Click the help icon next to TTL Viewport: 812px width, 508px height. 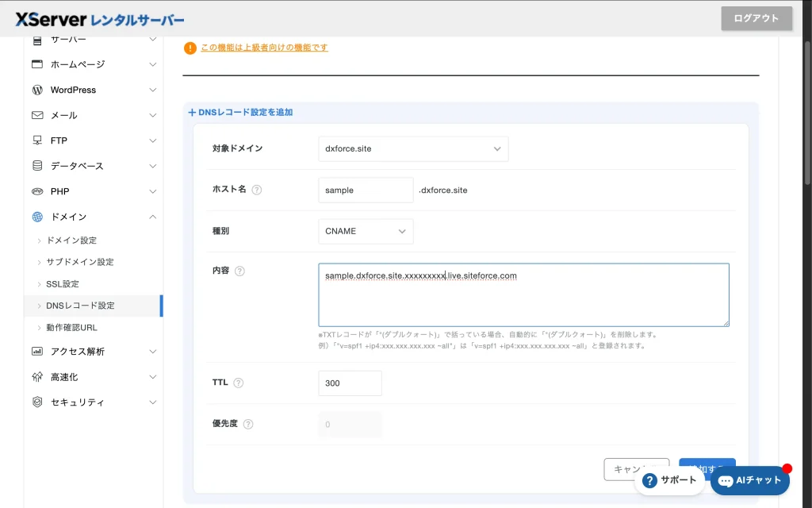tap(239, 383)
